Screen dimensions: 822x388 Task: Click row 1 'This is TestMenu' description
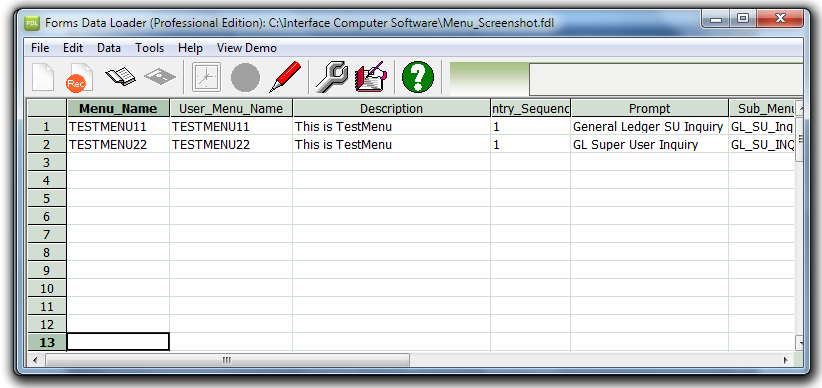[392, 126]
